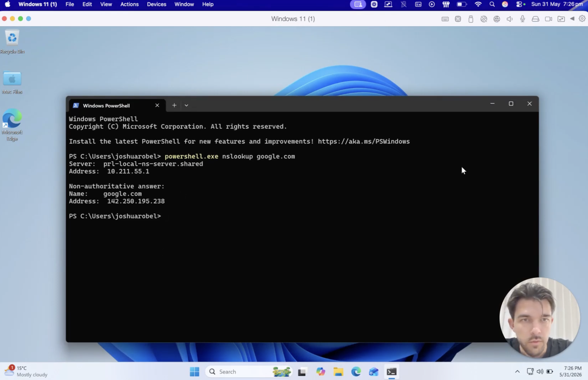Open the Recycle Bin desktop icon

pyautogui.click(x=12, y=41)
